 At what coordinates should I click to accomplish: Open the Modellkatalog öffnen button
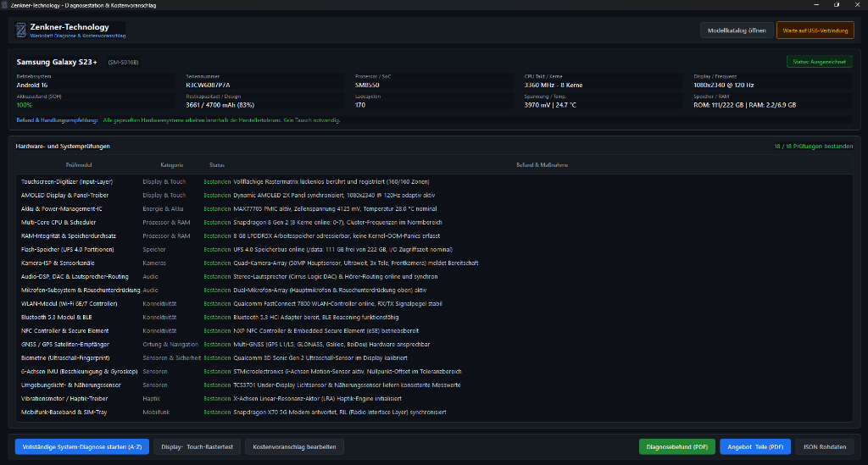(737, 30)
